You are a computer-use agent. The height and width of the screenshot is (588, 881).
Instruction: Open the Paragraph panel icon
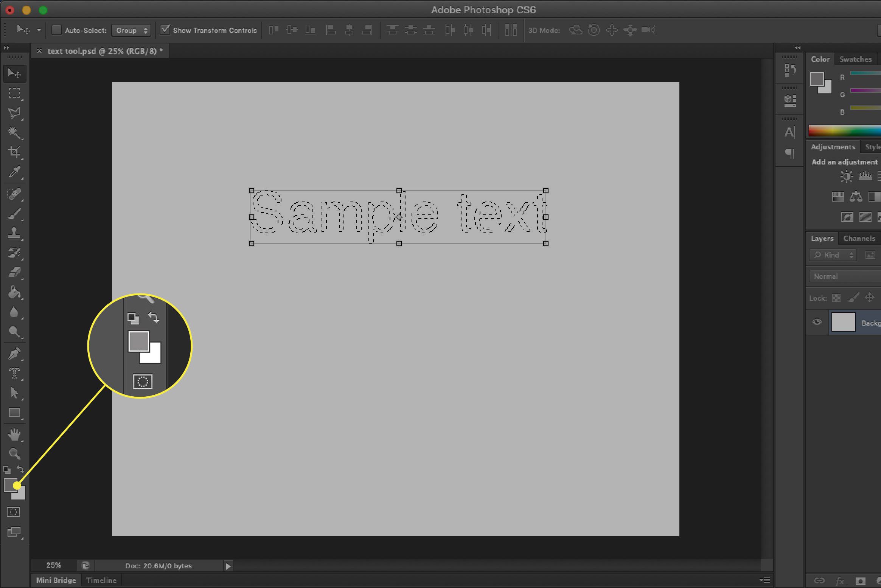coord(790,153)
